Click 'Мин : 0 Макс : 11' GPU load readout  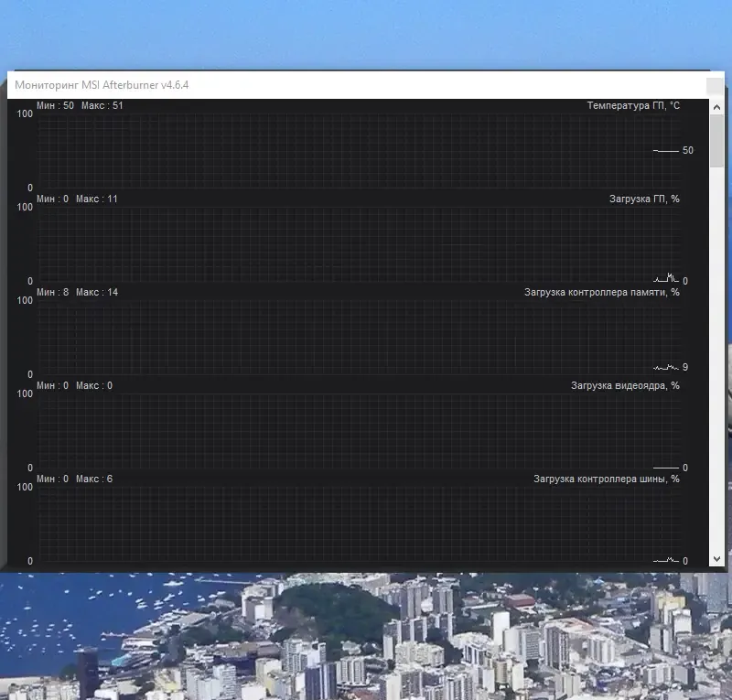click(77, 199)
